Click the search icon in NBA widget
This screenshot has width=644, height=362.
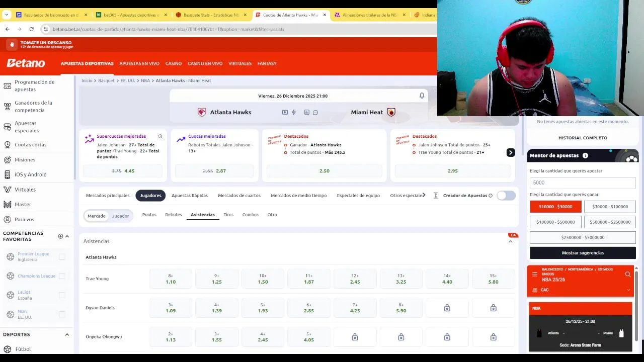click(627, 274)
